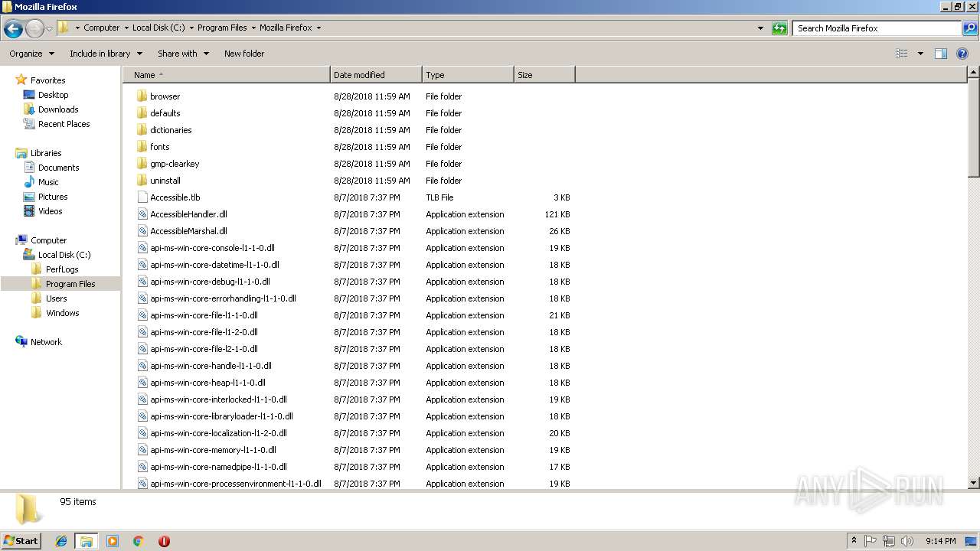This screenshot has height=551, width=980.
Task: Click the Change your view icon
Action: [x=902, y=54]
